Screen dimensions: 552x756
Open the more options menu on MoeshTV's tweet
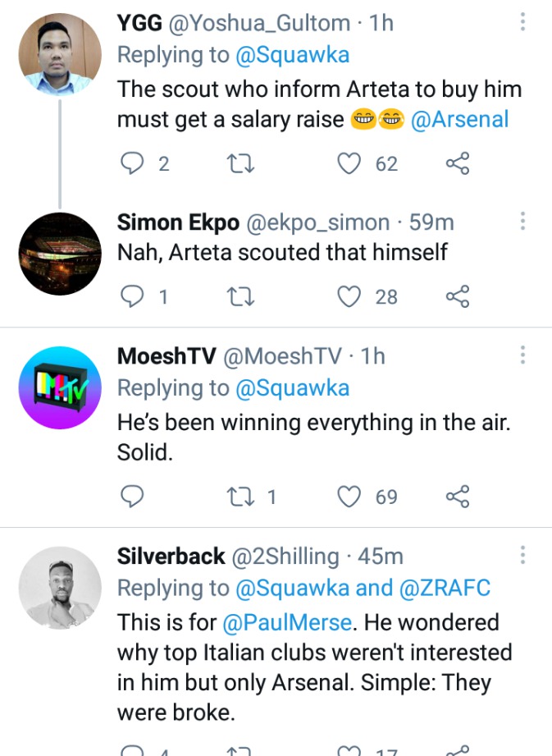coord(522,355)
